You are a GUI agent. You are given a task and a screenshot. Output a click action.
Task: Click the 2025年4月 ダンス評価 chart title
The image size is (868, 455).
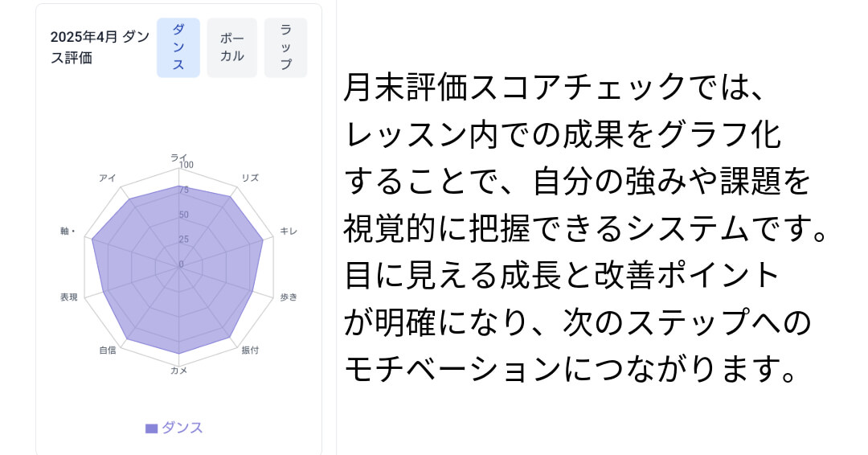(x=100, y=47)
